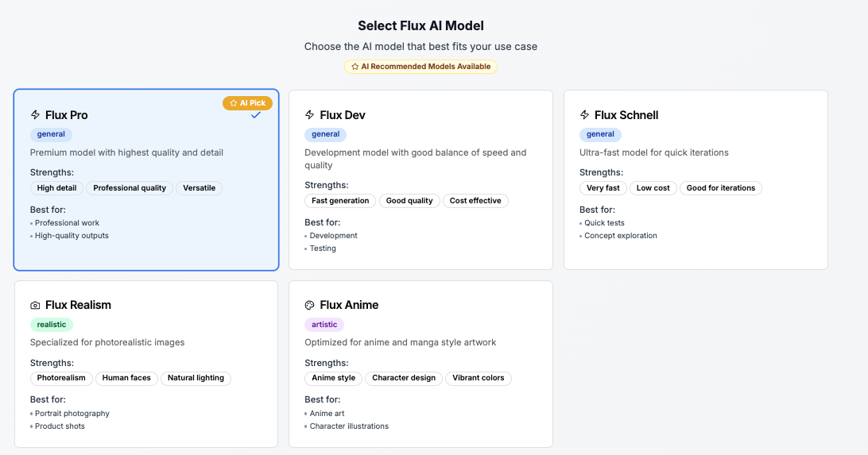Click the AI Recommended Models Available badge

coord(420,67)
